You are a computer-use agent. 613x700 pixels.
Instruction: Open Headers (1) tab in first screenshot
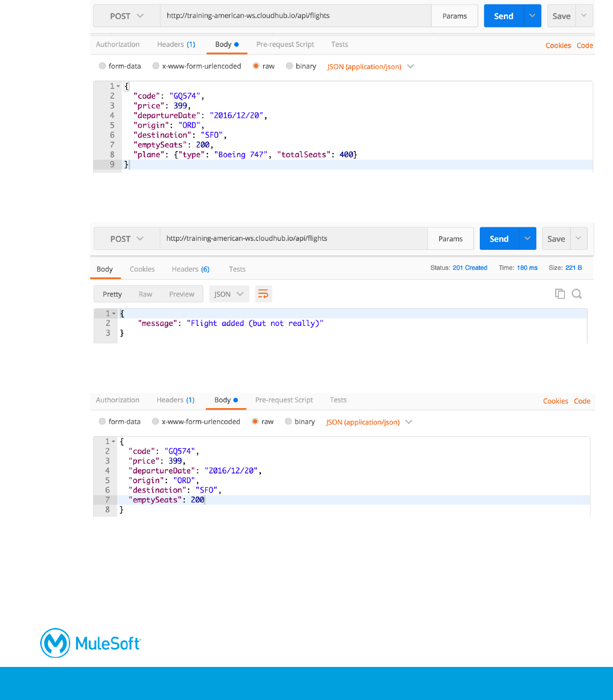click(x=176, y=44)
